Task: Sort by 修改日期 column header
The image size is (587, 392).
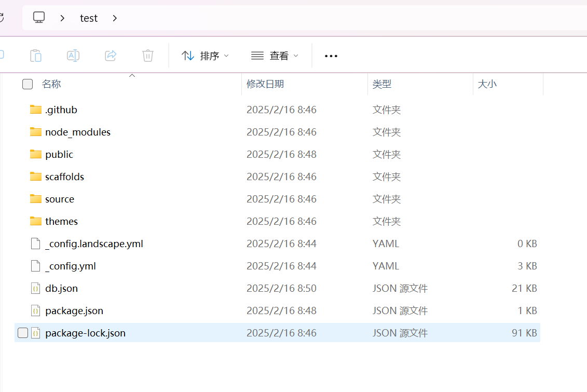Action: tap(265, 84)
